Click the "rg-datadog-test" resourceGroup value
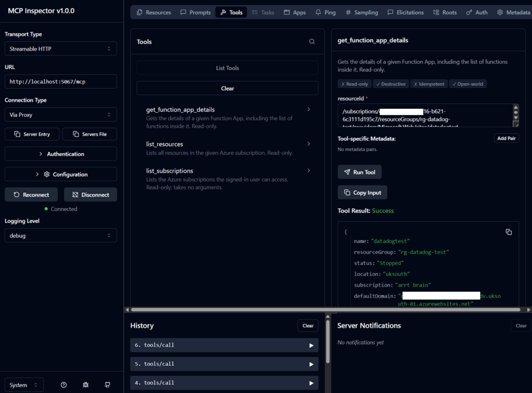532x393 pixels. pos(423,252)
